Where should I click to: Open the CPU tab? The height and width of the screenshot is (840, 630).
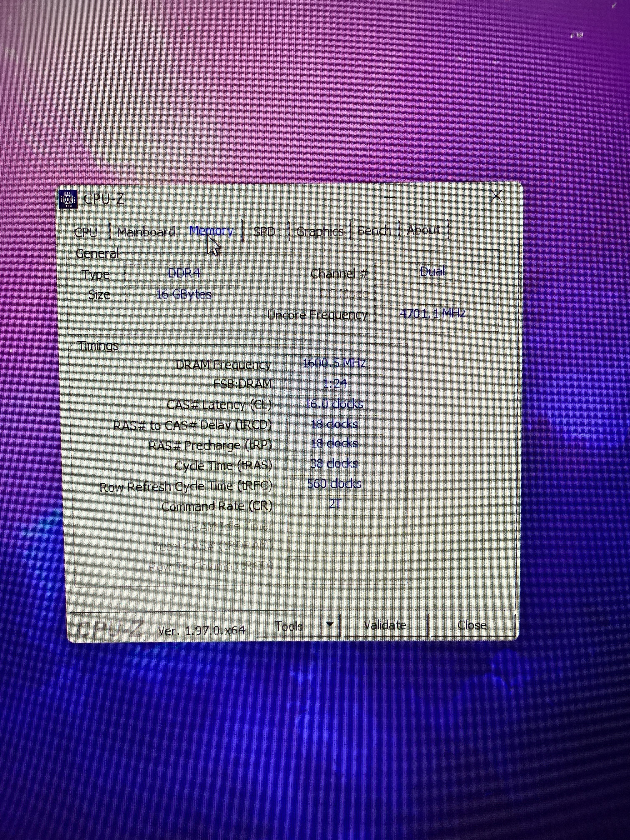pos(86,232)
